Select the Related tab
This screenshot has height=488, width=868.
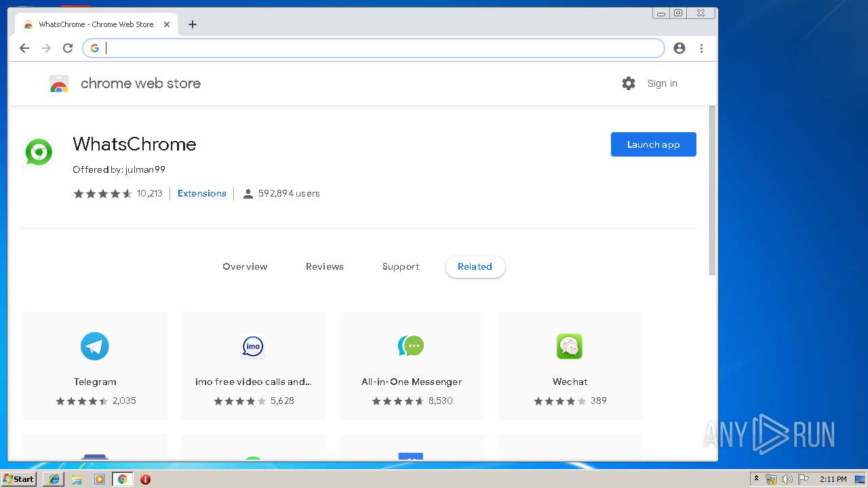point(475,266)
